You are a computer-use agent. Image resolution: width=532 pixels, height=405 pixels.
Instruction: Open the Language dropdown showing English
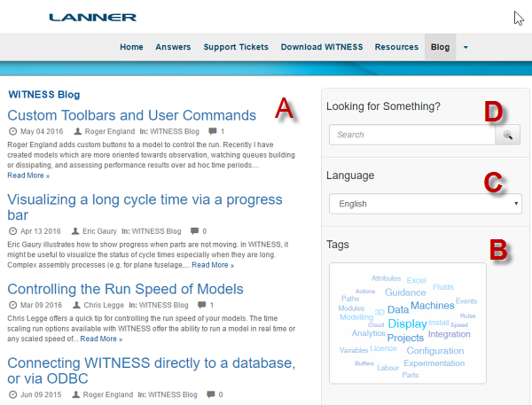(x=426, y=204)
